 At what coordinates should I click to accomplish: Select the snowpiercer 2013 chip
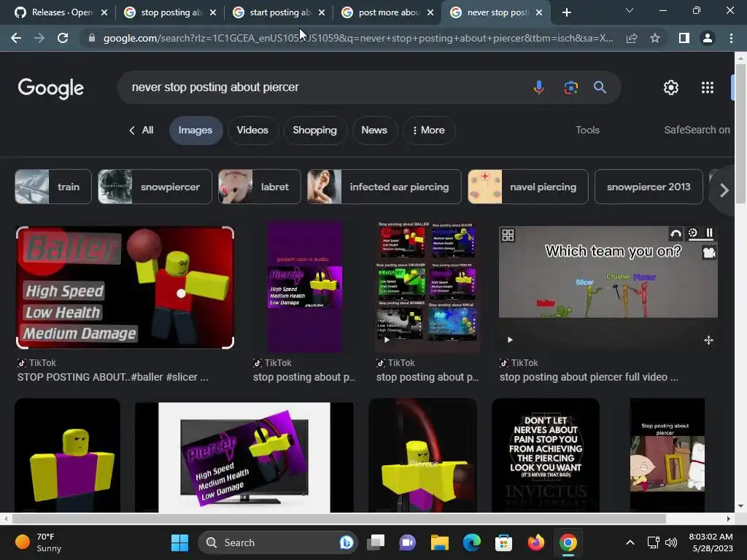pyautogui.click(x=649, y=187)
